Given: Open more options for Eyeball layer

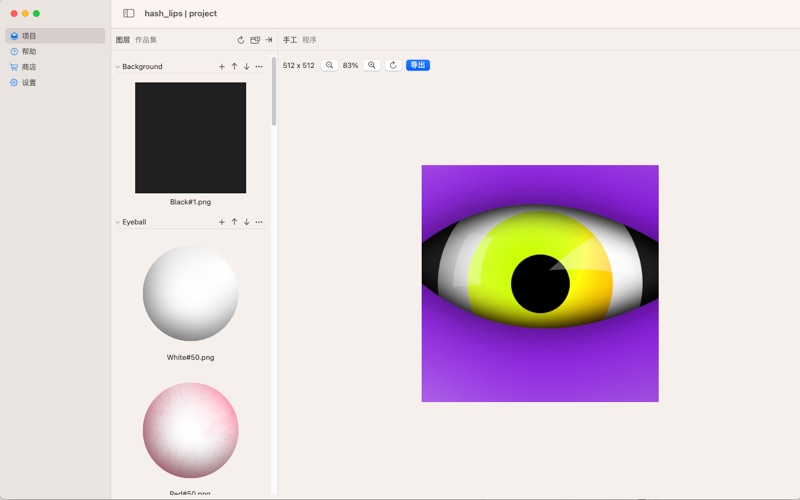Looking at the screenshot, I should [259, 222].
